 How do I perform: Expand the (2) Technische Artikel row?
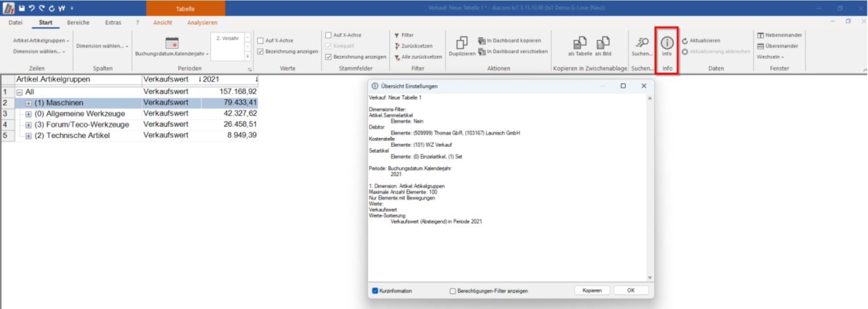click(x=28, y=135)
